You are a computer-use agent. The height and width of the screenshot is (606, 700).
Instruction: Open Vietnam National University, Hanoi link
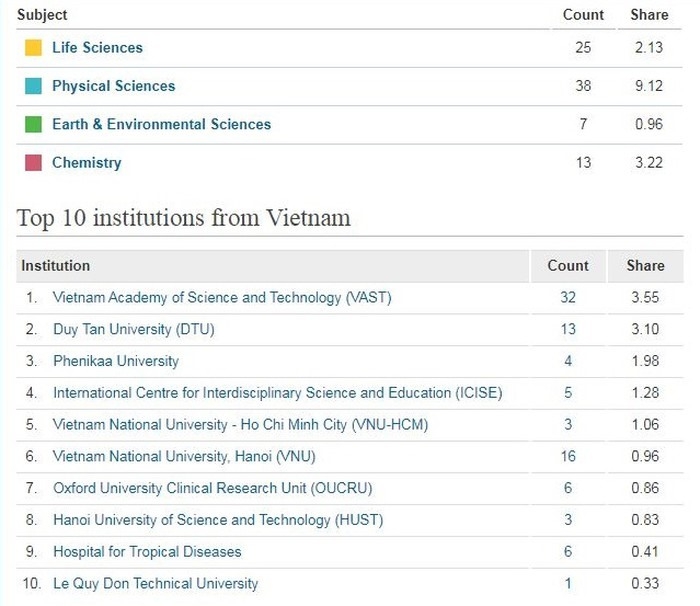[184, 456]
